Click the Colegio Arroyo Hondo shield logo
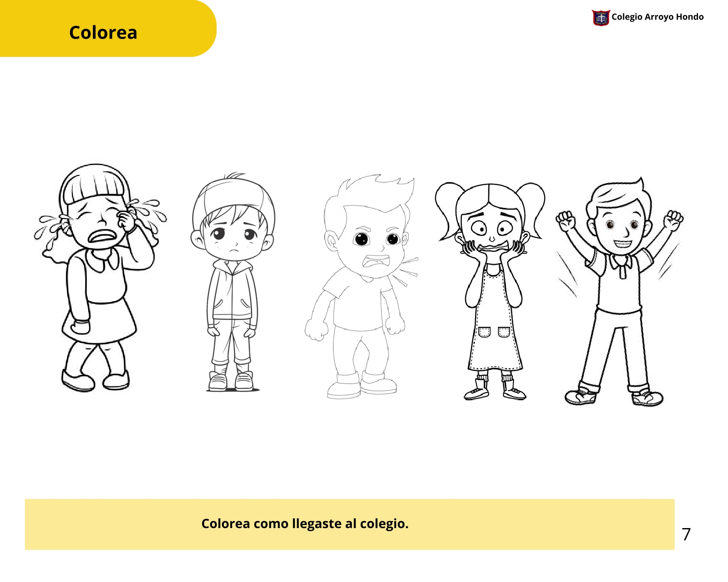Image resolution: width=728 pixels, height=582 pixels. (x=601, y=18)
